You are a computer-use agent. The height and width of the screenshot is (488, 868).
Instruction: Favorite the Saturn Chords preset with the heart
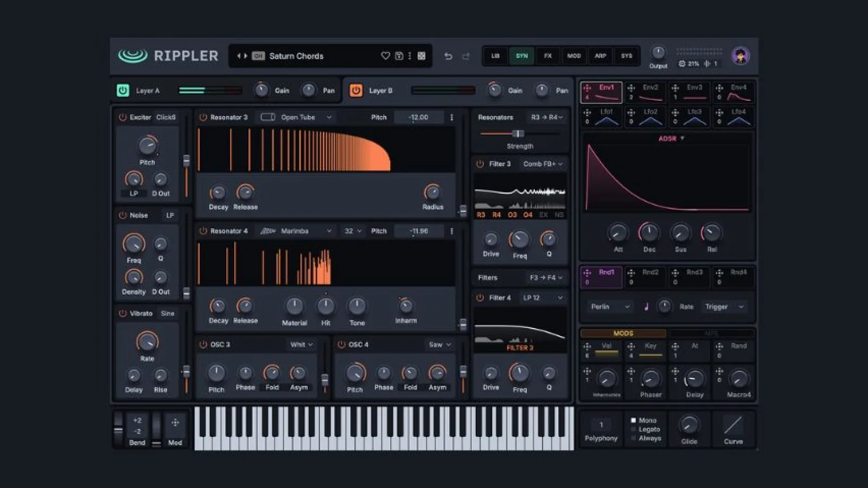[x=385, y=56]
